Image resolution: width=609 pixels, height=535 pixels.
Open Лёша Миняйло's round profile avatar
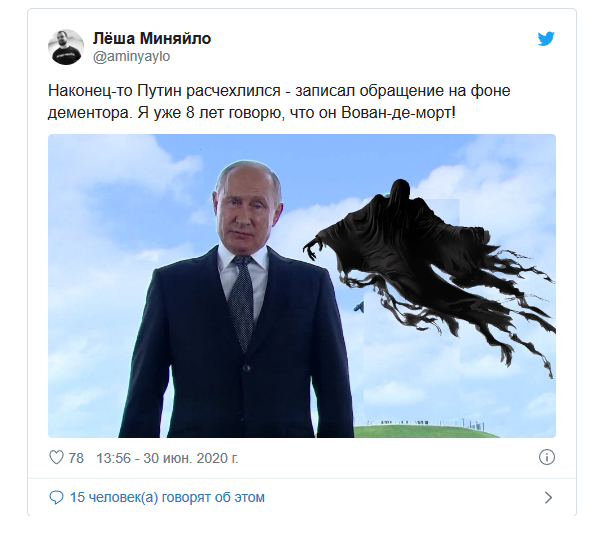coord(66,47)
